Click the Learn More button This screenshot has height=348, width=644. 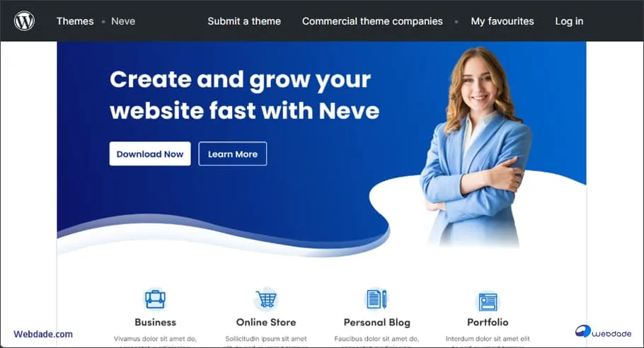point(232,154)
